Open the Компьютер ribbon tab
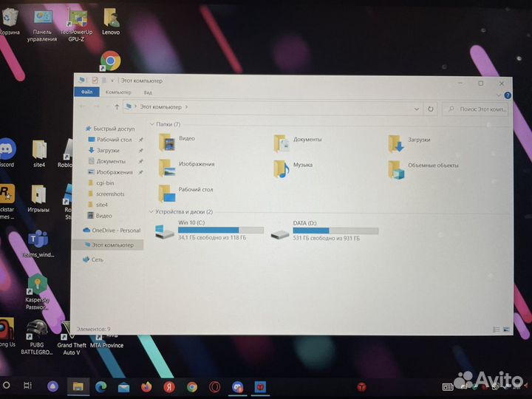532x399 pixels. [x=118, y=92]
